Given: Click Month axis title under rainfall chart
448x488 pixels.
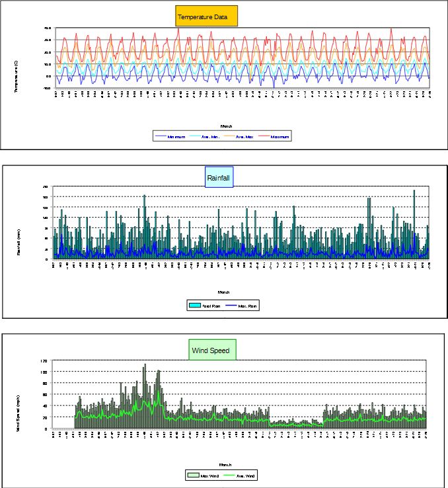Looking at the screenshot, I should 224,292.
